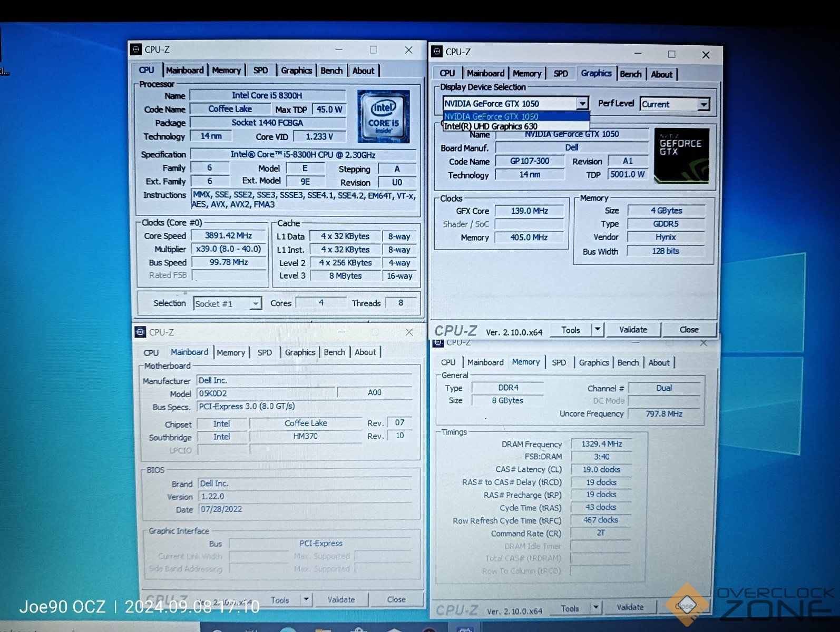Open Tools dropdown arrow in Mainboard window

pyautogui.click(x=306, y=599)
